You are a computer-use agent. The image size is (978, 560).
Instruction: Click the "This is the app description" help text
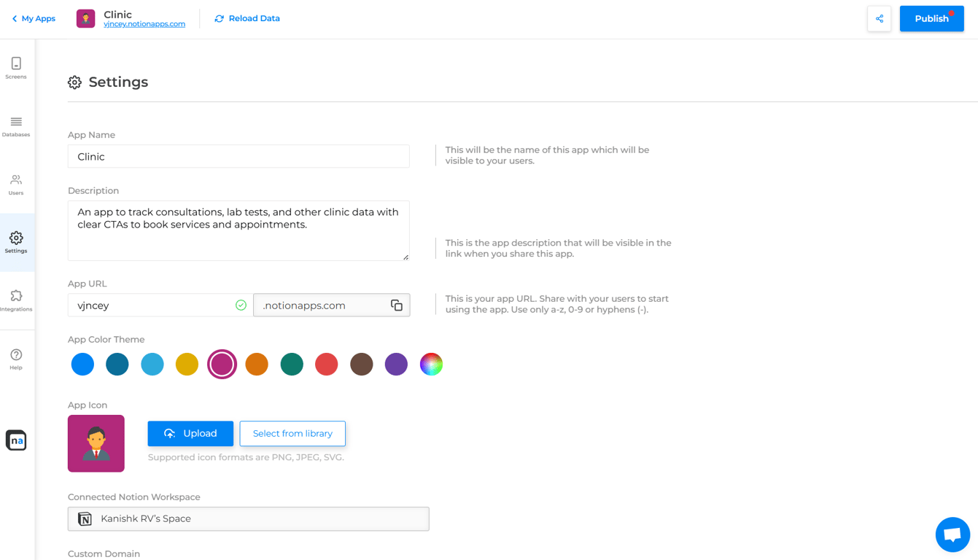559,249
